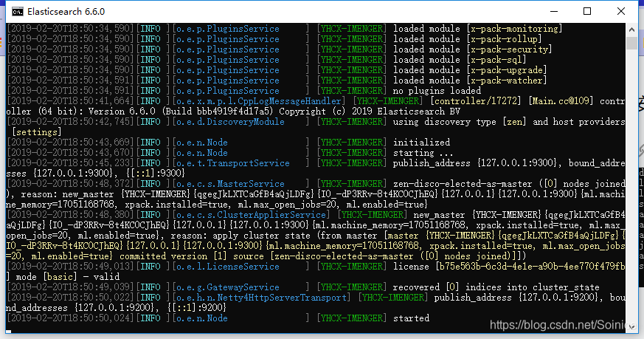644x339 pixels.
Task: Click the timestamp '2019-02-20T18:50:50,024'
Action: tap(70, 318)
